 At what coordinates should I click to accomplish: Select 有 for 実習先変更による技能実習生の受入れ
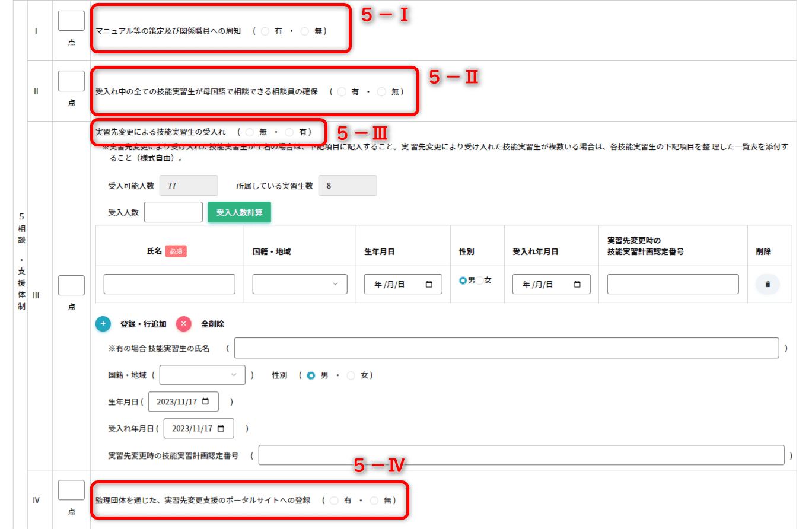289,132
